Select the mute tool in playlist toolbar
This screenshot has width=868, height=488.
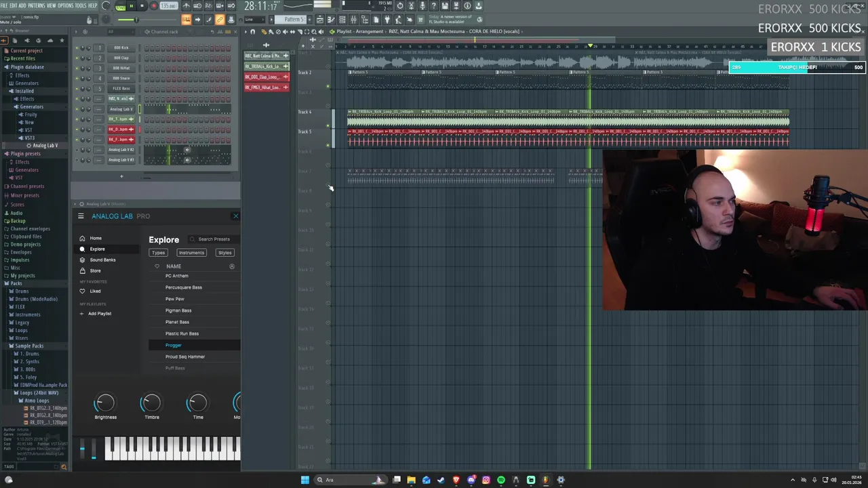tap(285, 32)
